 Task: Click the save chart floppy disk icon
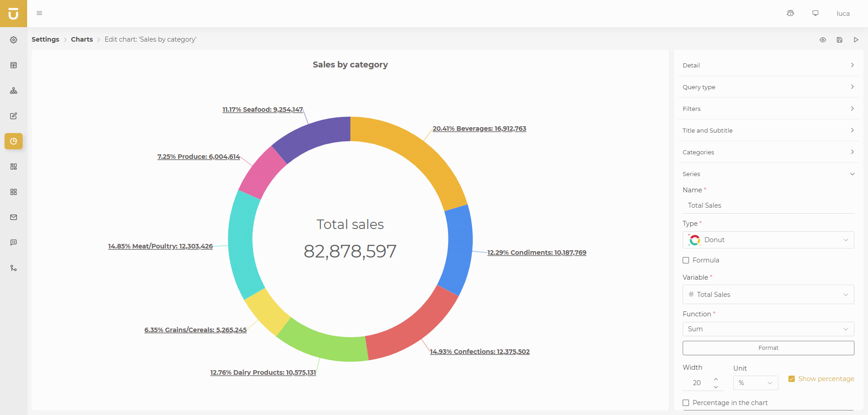coord(839,40)
